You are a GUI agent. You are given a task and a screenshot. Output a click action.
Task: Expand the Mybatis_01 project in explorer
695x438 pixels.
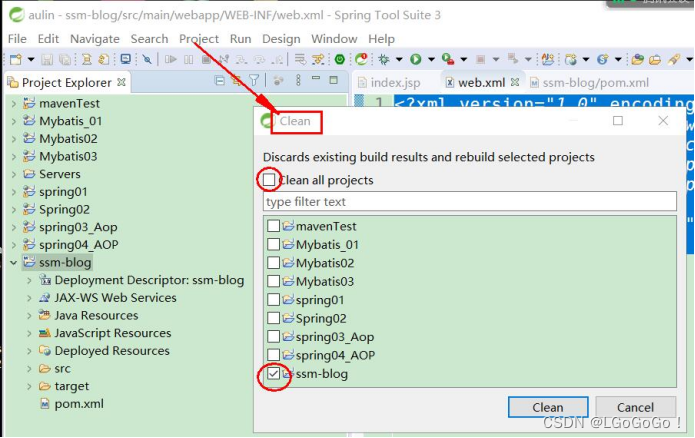click(x=14, y=121)
